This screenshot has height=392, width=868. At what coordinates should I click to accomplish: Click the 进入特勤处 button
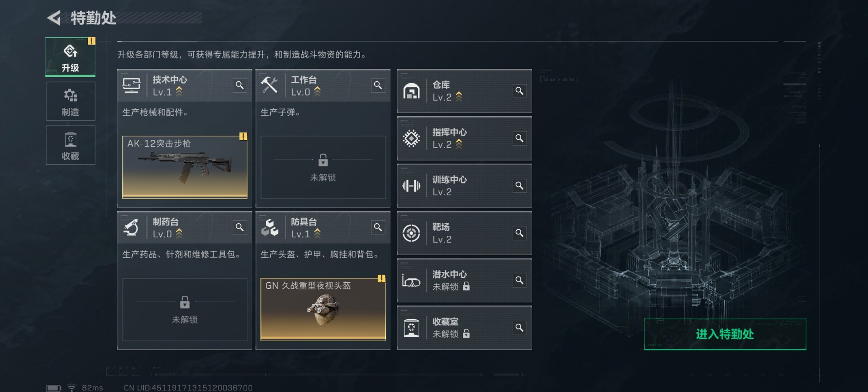[725, 334]
